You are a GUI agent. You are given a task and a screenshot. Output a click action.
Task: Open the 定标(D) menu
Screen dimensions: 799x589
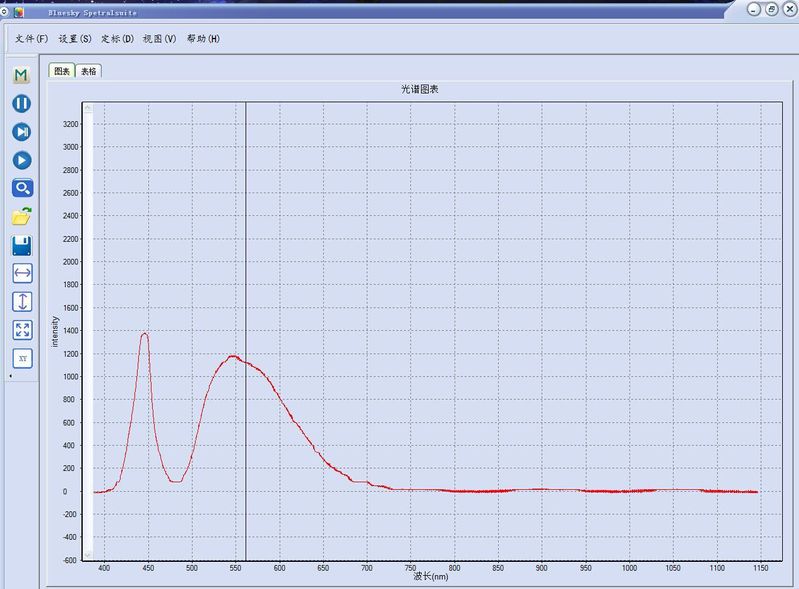point(117,39)
